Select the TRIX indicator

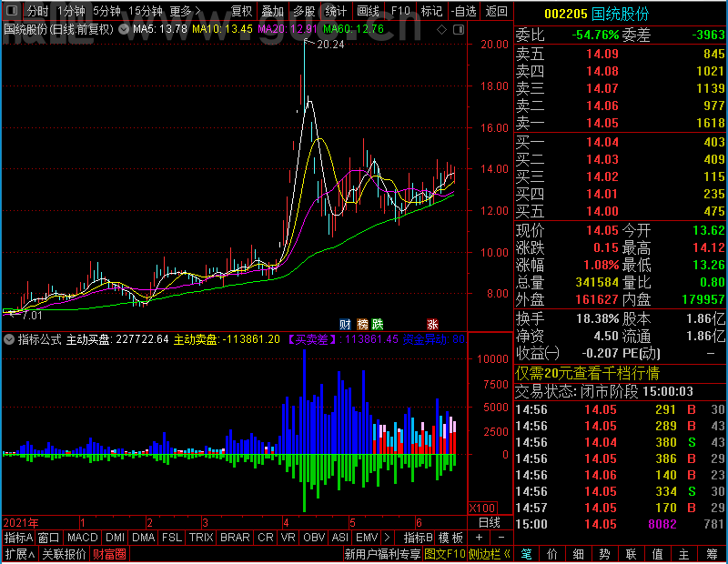[x=201, y=538]
